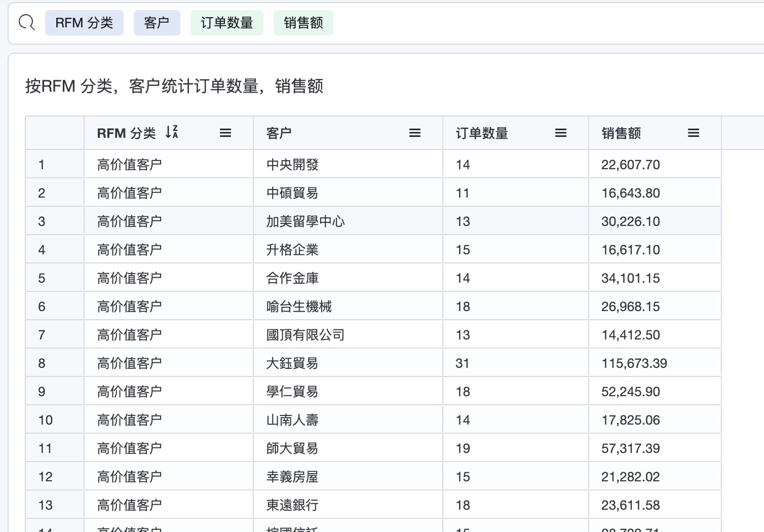Click sales value 115,673.39

634,363
